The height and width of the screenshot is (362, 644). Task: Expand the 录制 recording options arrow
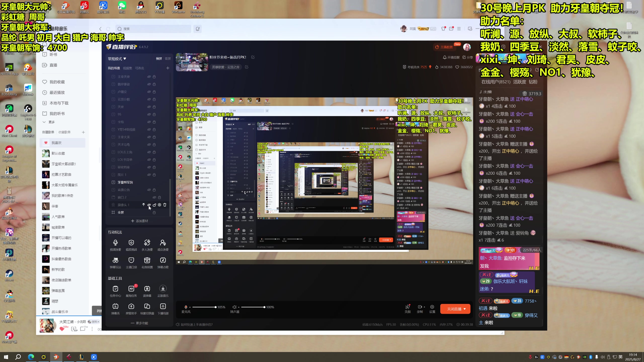click(x=424, y=307)
